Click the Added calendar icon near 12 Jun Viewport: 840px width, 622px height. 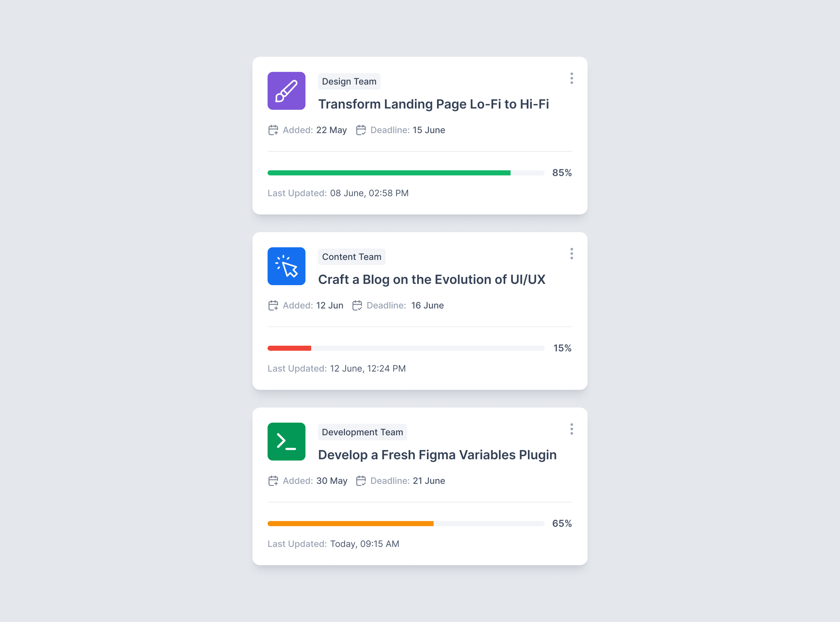[x=273, y=305]
